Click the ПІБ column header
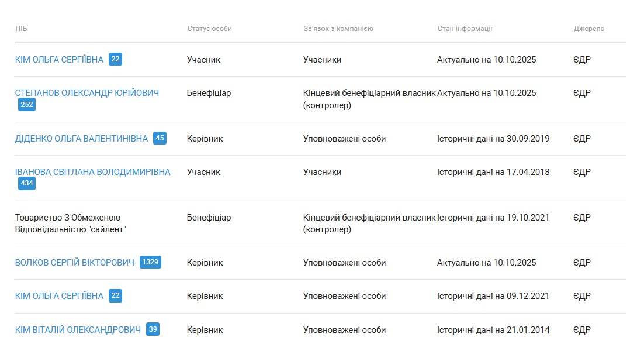This screenshot has height=354, width=644. pos(21,29)
